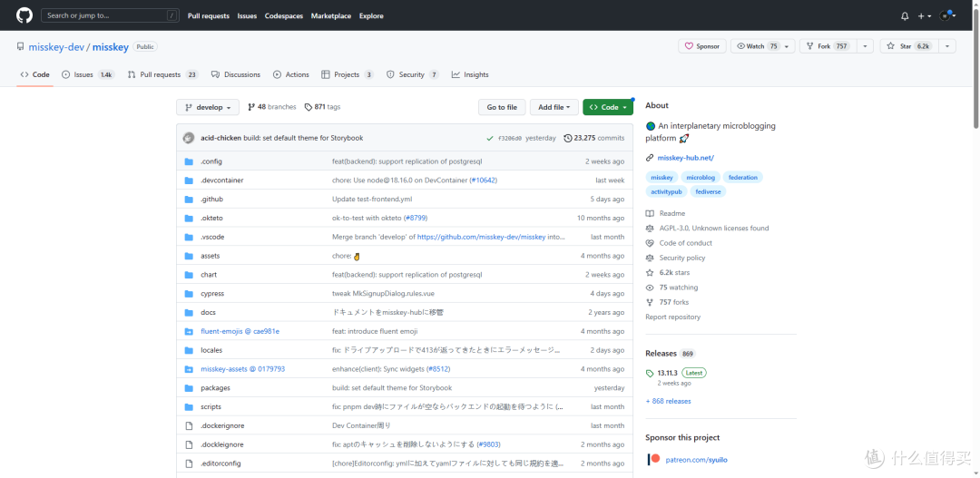
Task: Open the misskey-dev organization link
Action: [x=56, y=47]
